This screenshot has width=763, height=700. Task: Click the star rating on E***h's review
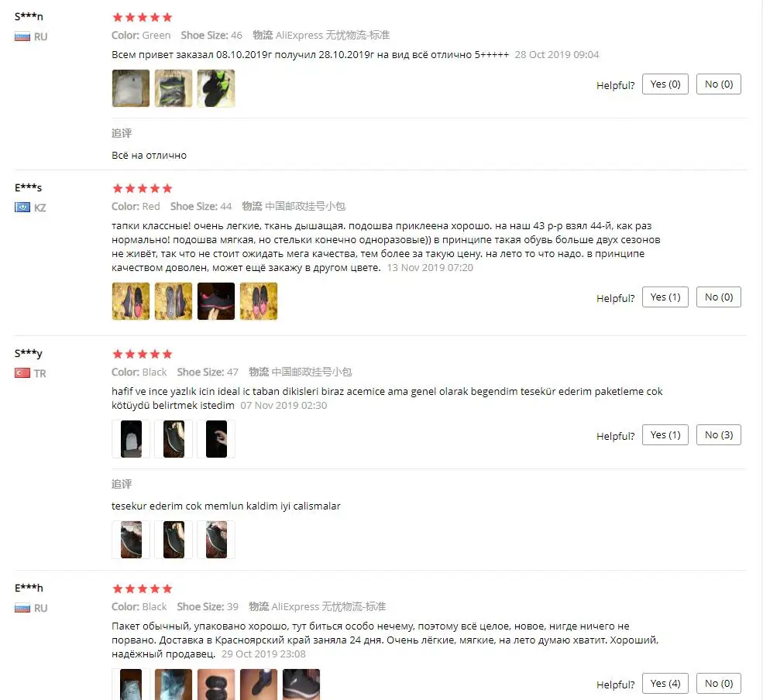click(142, 589)
